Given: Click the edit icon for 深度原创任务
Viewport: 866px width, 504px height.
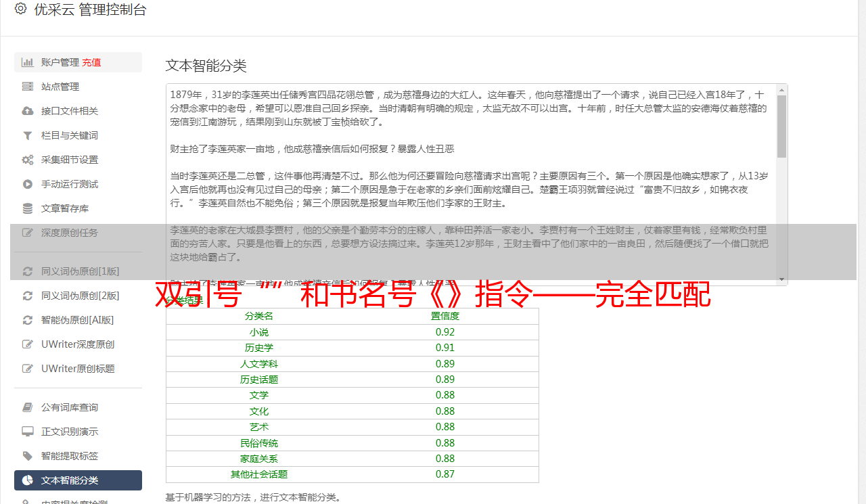Looking at the screenshot, I should (x=28, y=233).
